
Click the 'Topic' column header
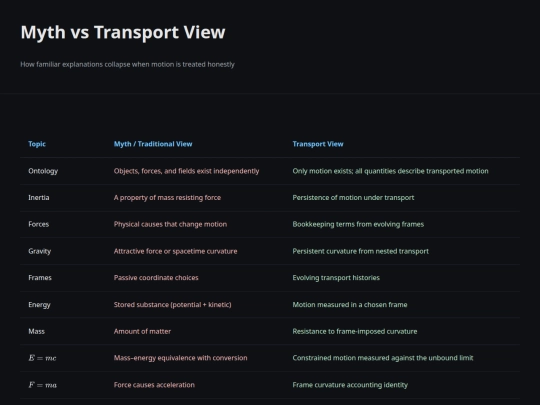pos(37,144)
